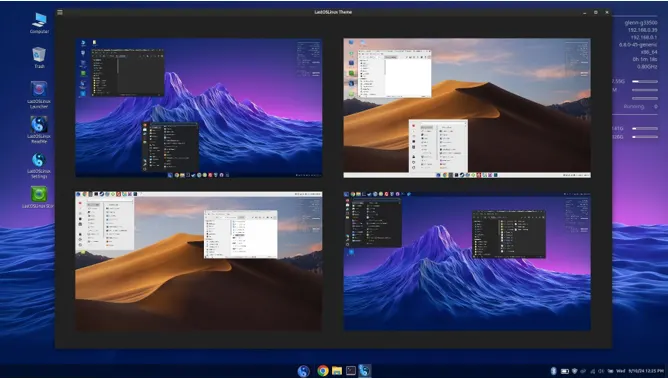
Task: Launch the LastOSLinux Launcher desktop shortcut
Action: pos(39,95)
